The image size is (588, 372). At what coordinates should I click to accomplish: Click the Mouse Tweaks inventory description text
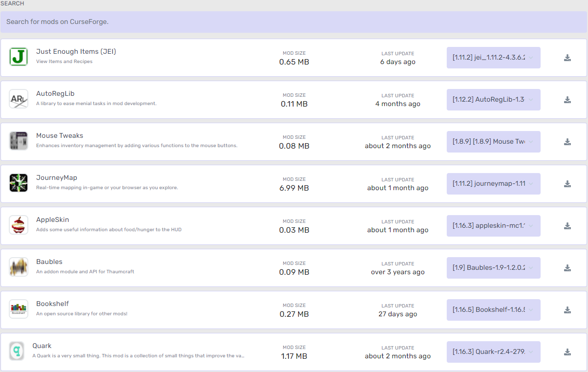(137, 146)
